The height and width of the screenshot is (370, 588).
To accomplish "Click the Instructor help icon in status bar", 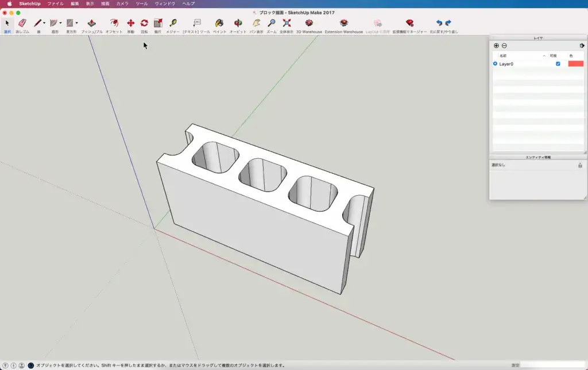I will click(31, 365).
